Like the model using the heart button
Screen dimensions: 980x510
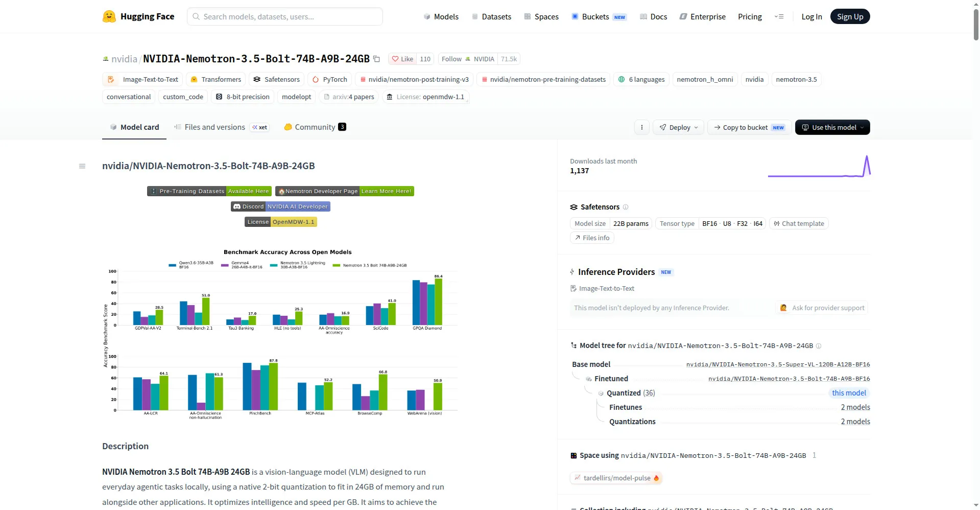[x=402, y=59]
